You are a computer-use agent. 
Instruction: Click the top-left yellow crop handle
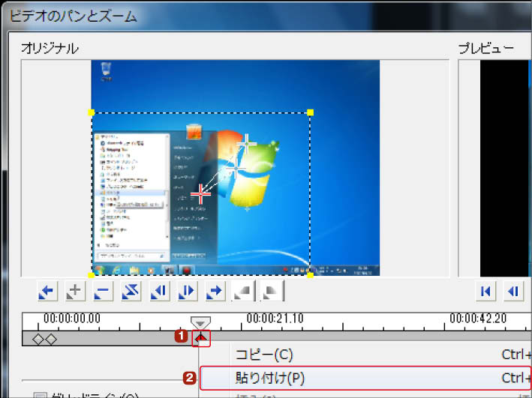point(92,112)
